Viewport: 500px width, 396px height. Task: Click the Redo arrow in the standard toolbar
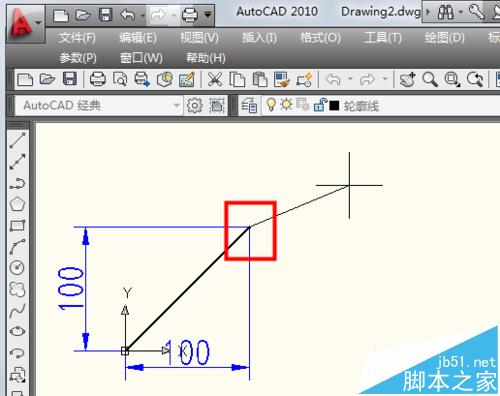pyautogui.click(x=368, y=80)
